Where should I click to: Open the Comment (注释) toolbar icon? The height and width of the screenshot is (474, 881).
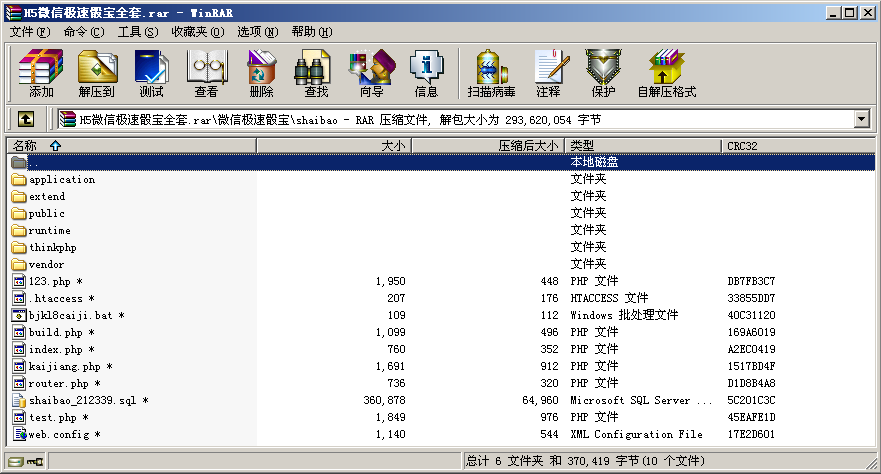(548, 74)
